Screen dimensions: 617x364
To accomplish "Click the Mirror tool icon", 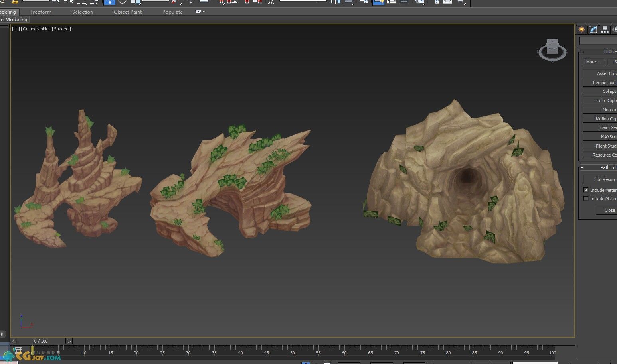I will tap(334, 2).
